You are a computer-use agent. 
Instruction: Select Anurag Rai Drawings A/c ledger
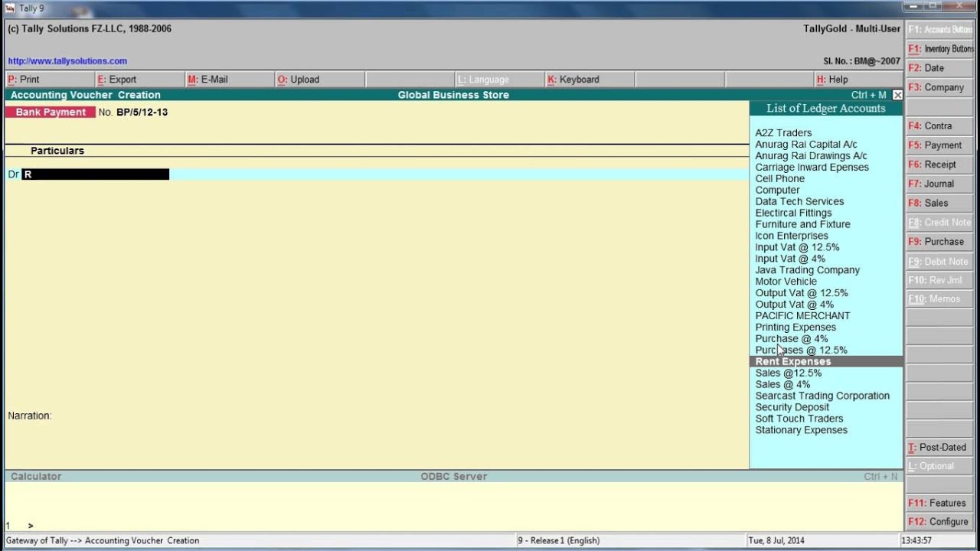(811, 156)
